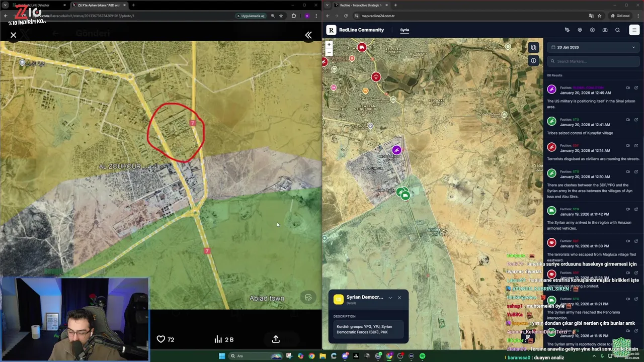Click the red truck marker on map

coord(362,47)
